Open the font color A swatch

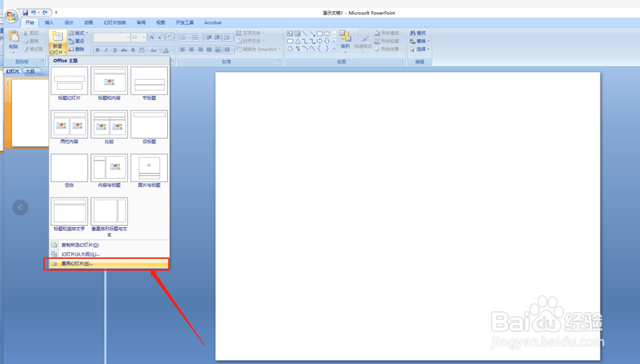tap(166, 50)
